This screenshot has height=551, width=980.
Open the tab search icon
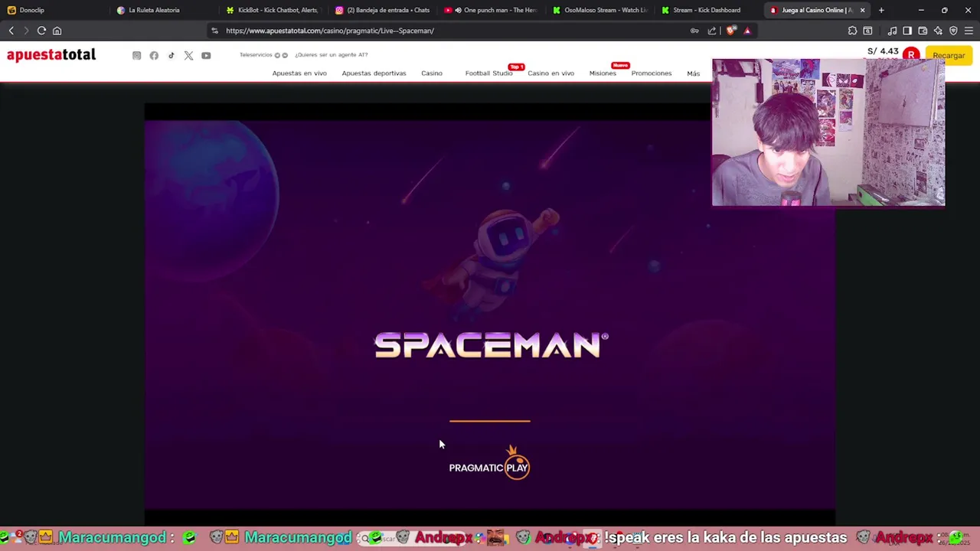click(x=867, y=31)
